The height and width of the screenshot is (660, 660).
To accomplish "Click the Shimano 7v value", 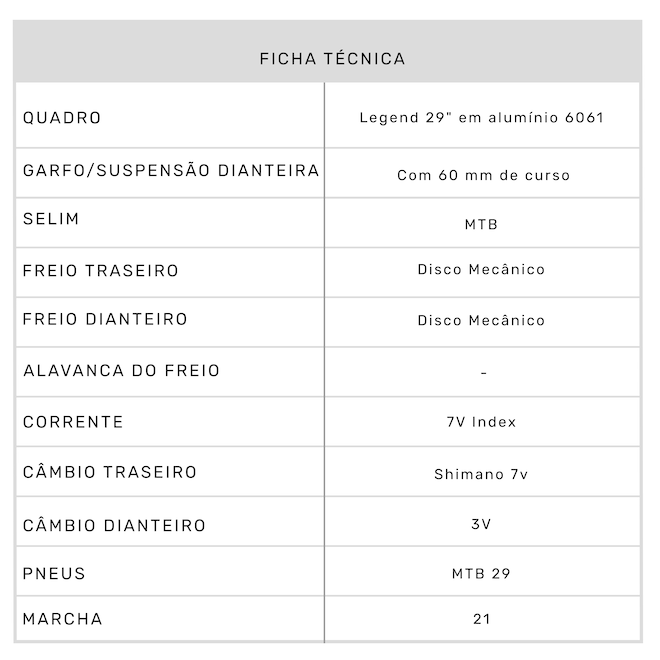I will [x=481, y=474].
